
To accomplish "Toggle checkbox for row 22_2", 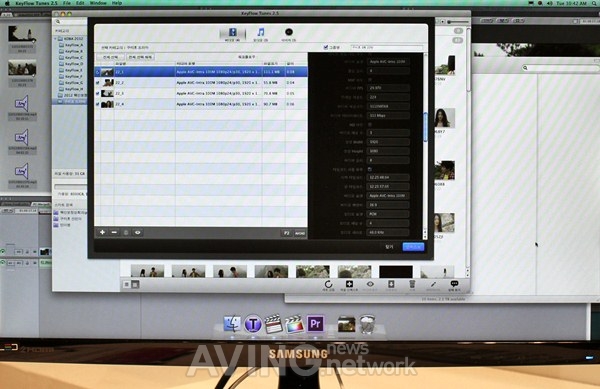I will (x=98, y=83).
